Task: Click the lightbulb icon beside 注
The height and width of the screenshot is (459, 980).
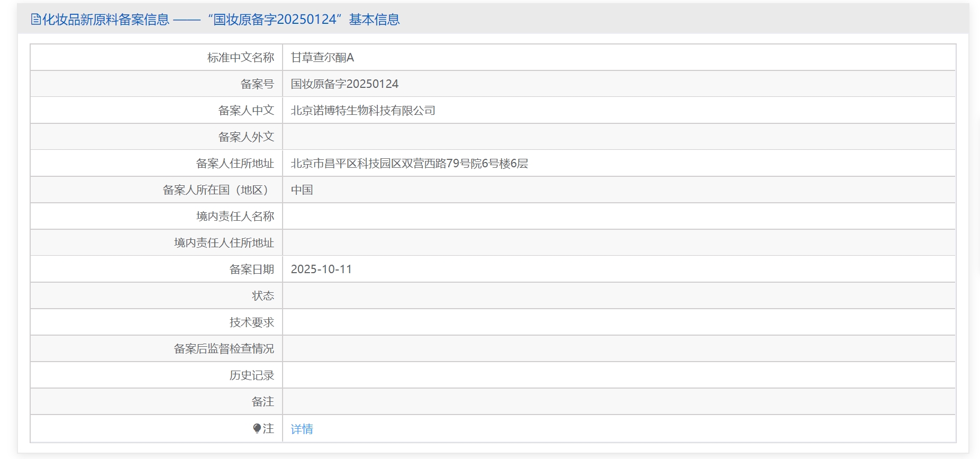Action: click(x=257, y=428)
